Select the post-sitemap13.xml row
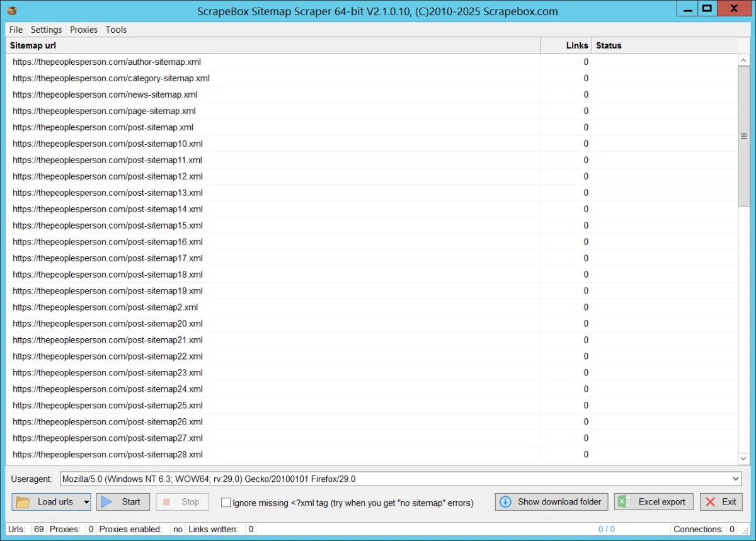This screenshot has height=541, width=756. 372,193
